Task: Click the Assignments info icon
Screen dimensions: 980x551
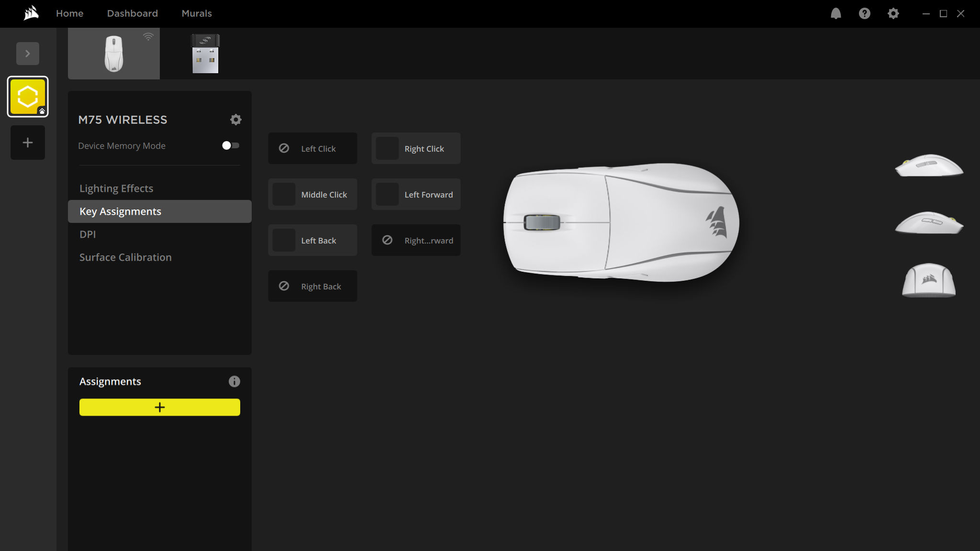Action: (x=234, y=382)
